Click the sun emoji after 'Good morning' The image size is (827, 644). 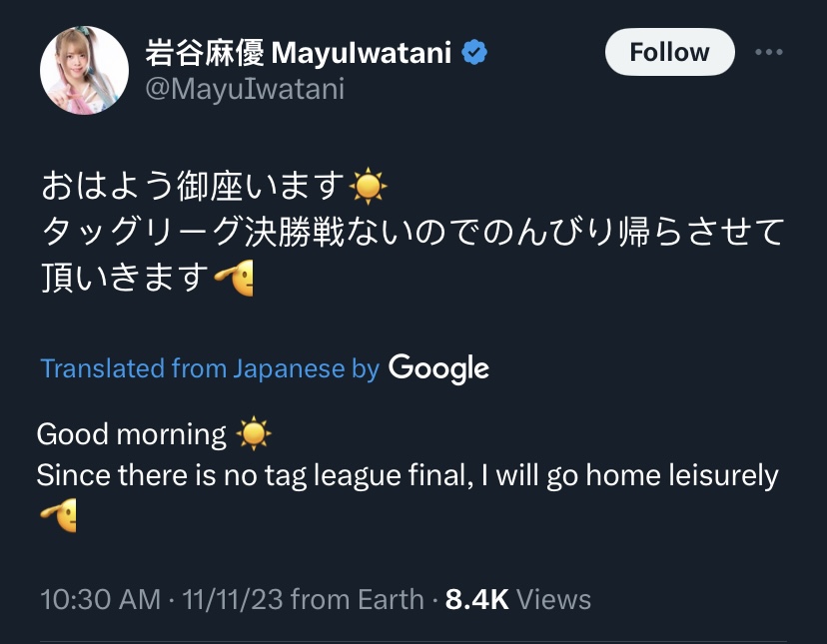(254, 434)
